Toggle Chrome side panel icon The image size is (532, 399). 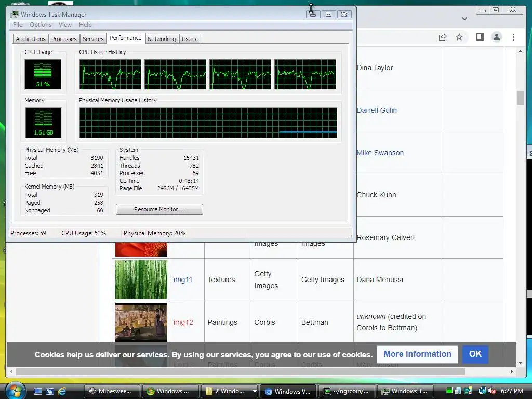coord(480,37)
